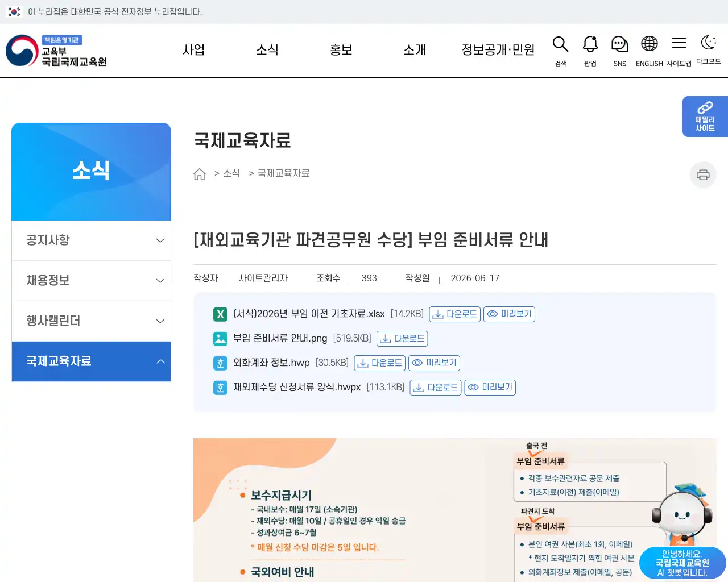Preview (미리보기) 외화계좌 정보.hwp
This screenshot has height=582, width=728.
tap(434, 363)
